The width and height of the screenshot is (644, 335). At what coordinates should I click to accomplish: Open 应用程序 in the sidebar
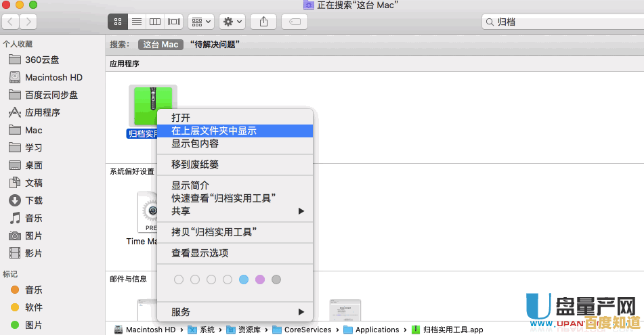pos(43,112)
